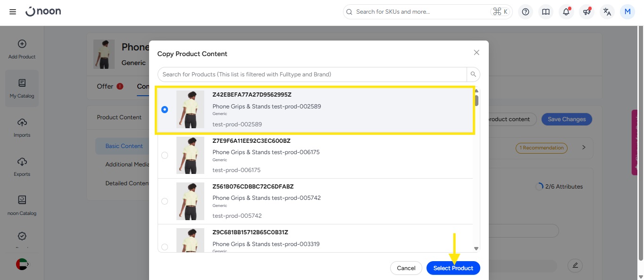Image resolution: width=644 pixels, height=280 pixels.
Task: Click the announcements megaphone icon
Action: tap(586, 12)
